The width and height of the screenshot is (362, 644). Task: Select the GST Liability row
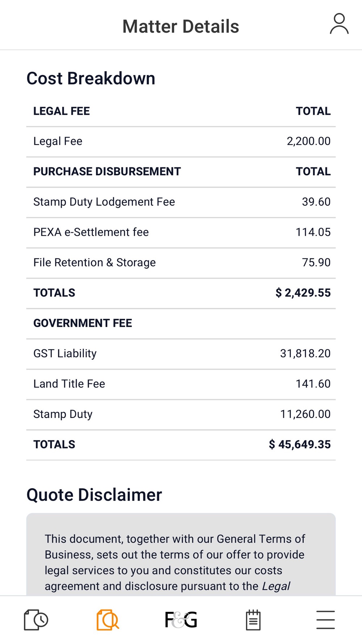tap(181, 354)
